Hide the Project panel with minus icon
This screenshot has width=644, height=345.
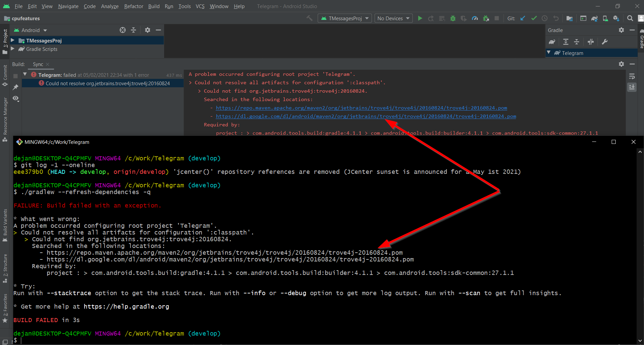[158, 30]
